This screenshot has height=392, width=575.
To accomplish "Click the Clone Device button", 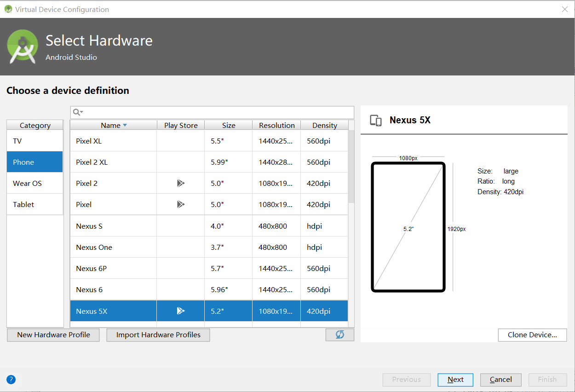I will [x=532, y=334].
